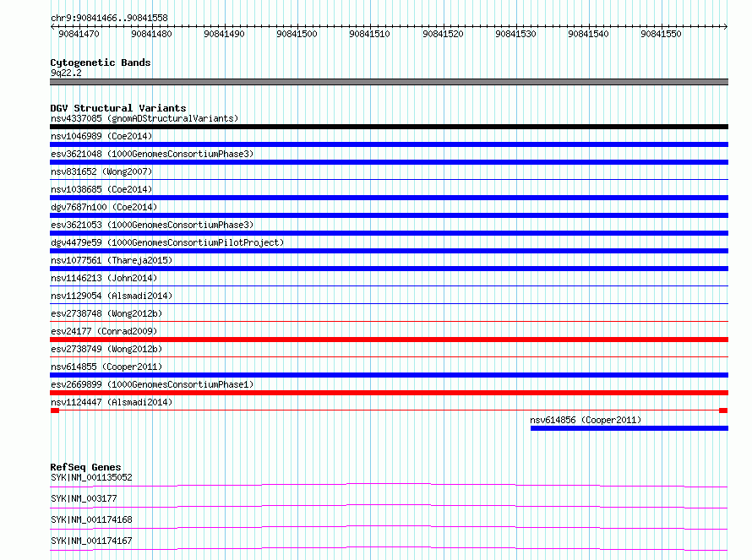
Task: Open SYK|NM_001135052 transcript
Action: pyautogui.click(x=91, y=477)
